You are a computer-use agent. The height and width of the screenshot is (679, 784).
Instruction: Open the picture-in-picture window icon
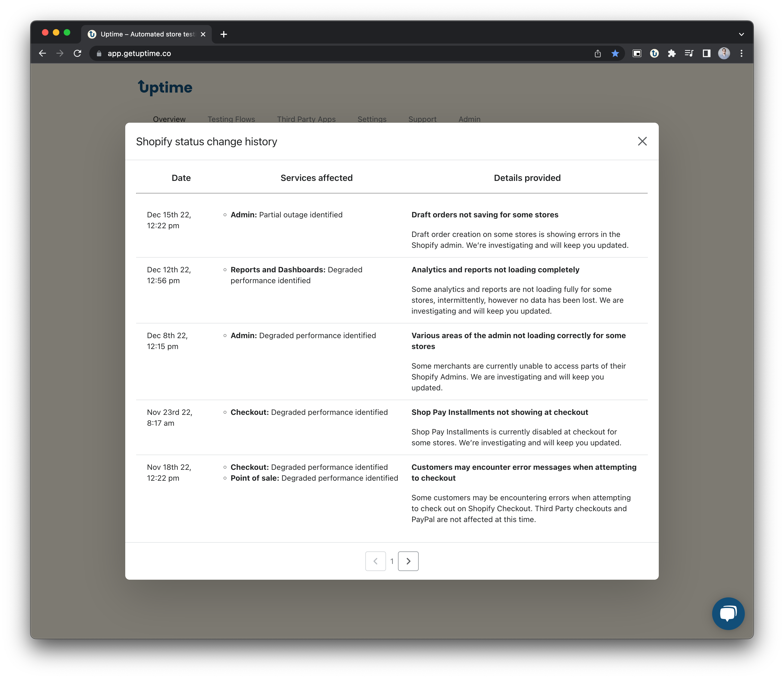(636, 53)
